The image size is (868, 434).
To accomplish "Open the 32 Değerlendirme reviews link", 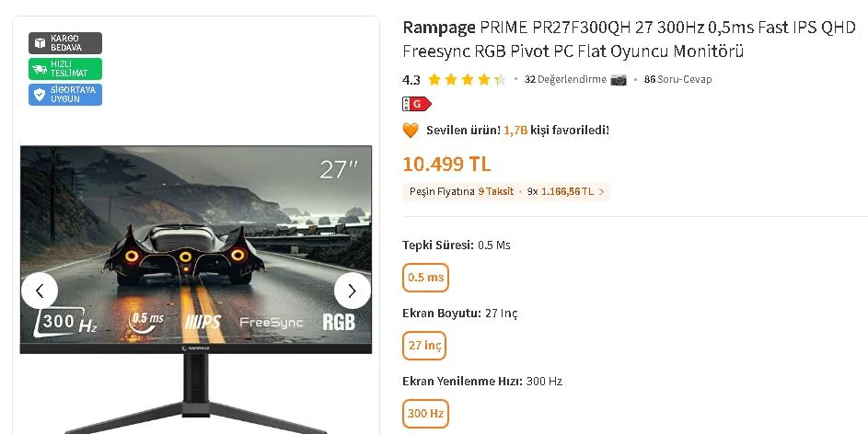I will point(565,80).
